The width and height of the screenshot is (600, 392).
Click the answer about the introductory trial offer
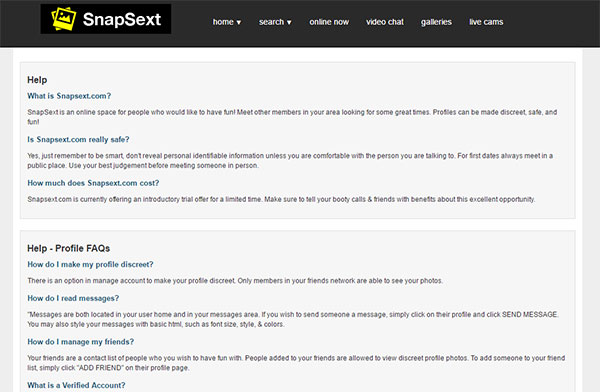tap(281, 199)
